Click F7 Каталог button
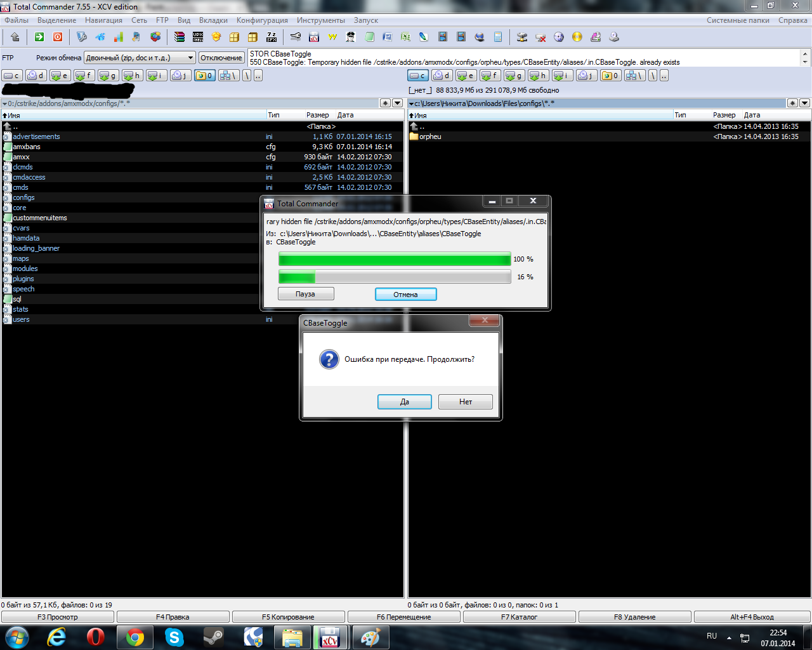The width and height of the screenshot is (812, 650). pos(520,617)
